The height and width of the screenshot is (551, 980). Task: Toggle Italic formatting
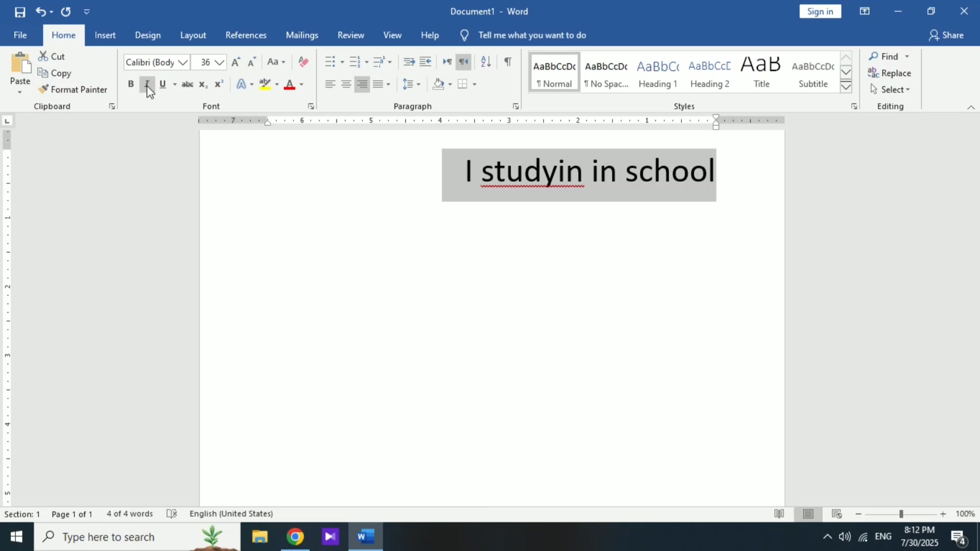(x=146, y=84)
